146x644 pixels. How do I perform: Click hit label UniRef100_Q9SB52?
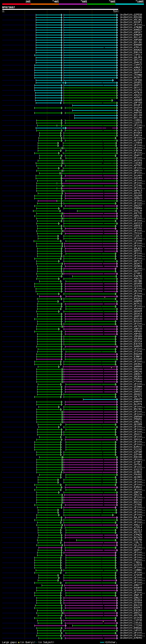click(131, 82)
